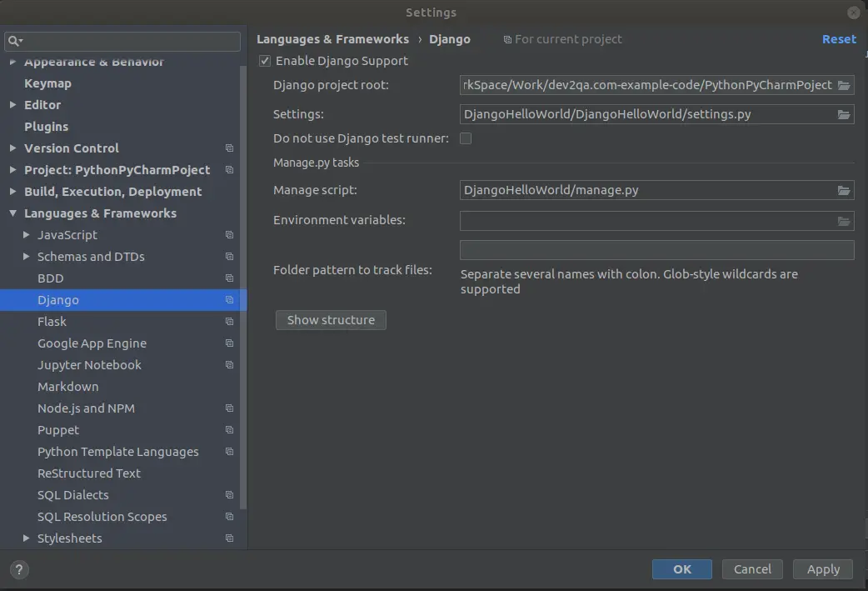868x591 pixels.
Task: Collapse Languages & Frameworks section
Action: click(x=12, y=213)
